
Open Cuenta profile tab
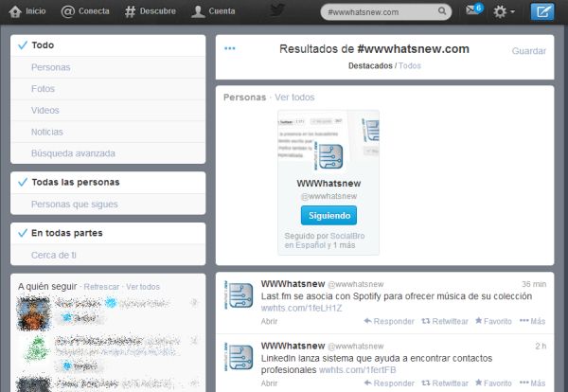[213, 11]
